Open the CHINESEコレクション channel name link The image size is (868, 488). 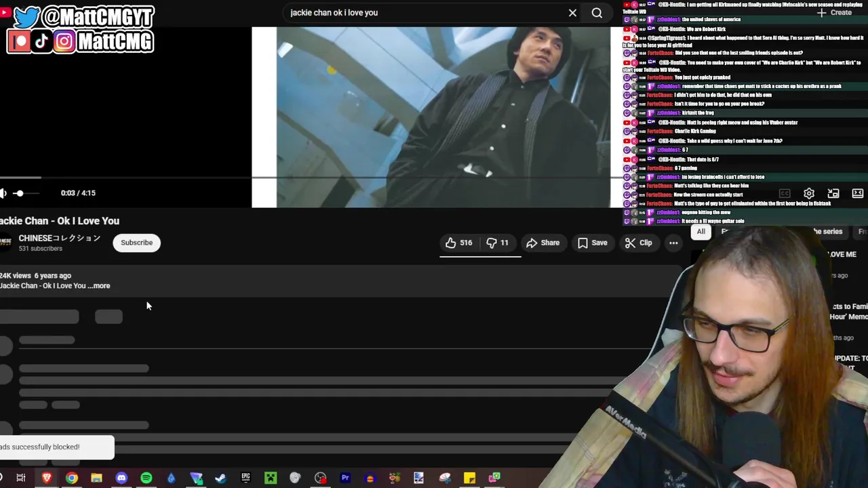[x=60, y=238]
